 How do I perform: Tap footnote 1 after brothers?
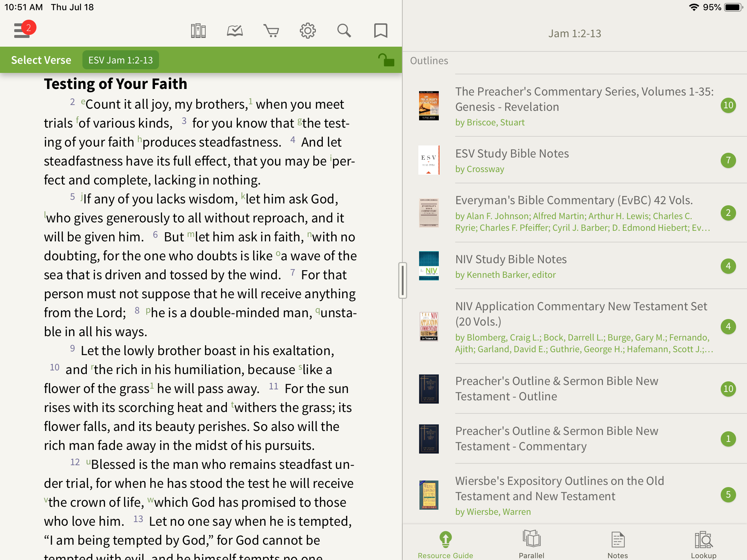click(251, 101)
